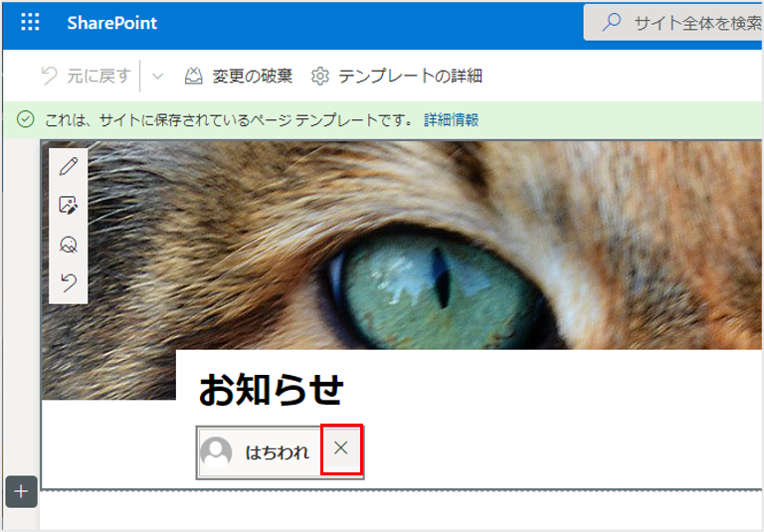Image resolution: width=764 pixels, height=532 pixels.
Task: Remove author はちわれ with the X
Action: [x=341, y=448]
